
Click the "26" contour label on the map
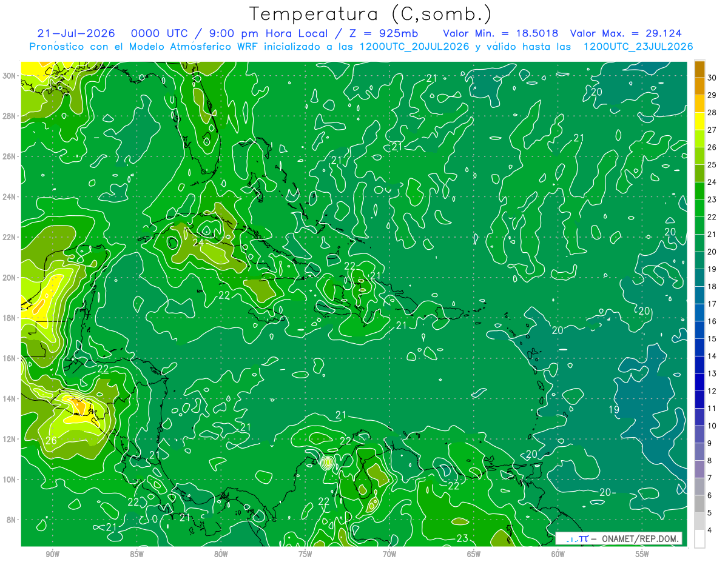pyautogui.click(x=51, y=441)
